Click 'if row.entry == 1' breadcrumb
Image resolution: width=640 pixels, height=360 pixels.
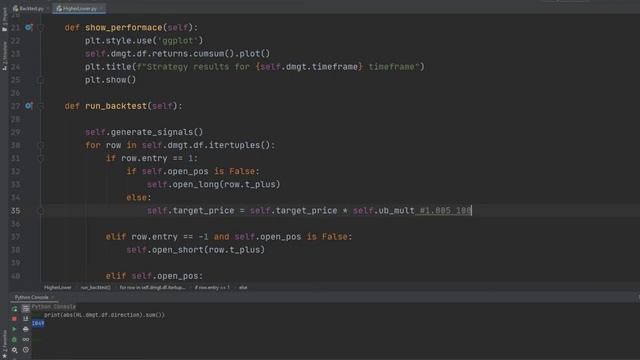coord(212,287)
